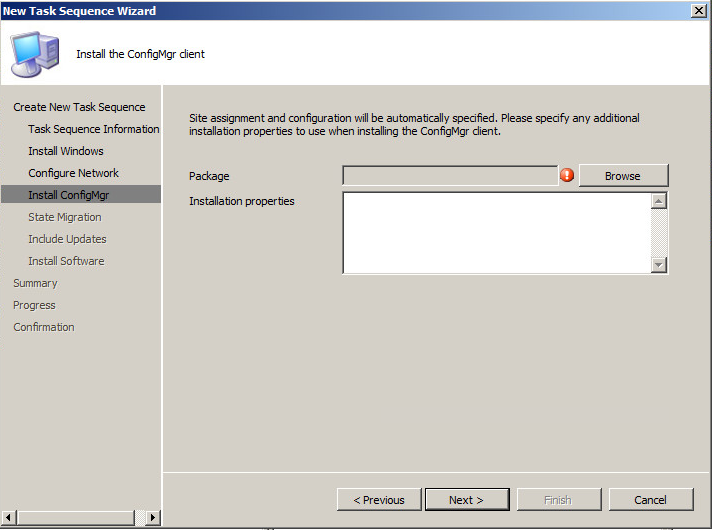Click the 'Install the ConfigMgr client' heading
This screenshot has height=530, width=712.
[140, 54]
